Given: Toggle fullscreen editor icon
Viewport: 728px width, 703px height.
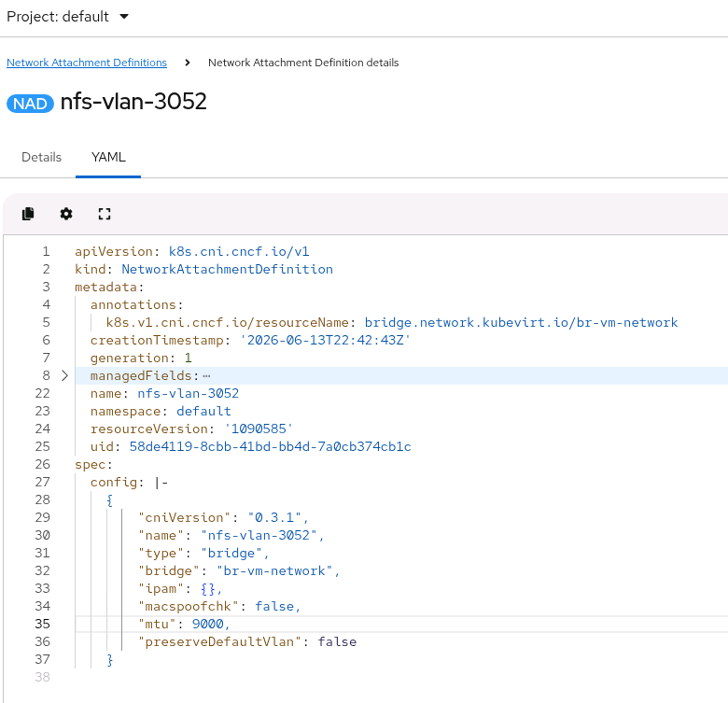Looking at the screenshot, I should tap(105, 214).
